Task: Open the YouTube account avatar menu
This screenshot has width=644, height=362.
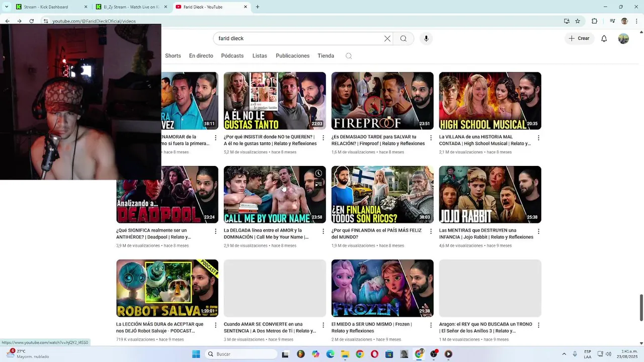Action: tap(623, 39)
